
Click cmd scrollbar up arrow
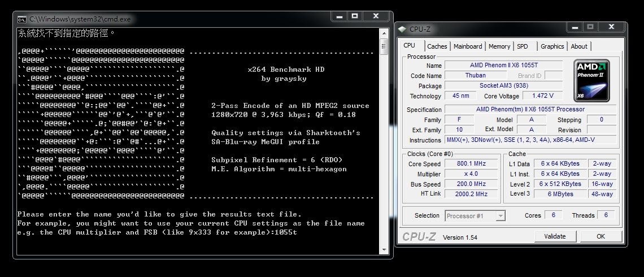[x=384, y=33]
